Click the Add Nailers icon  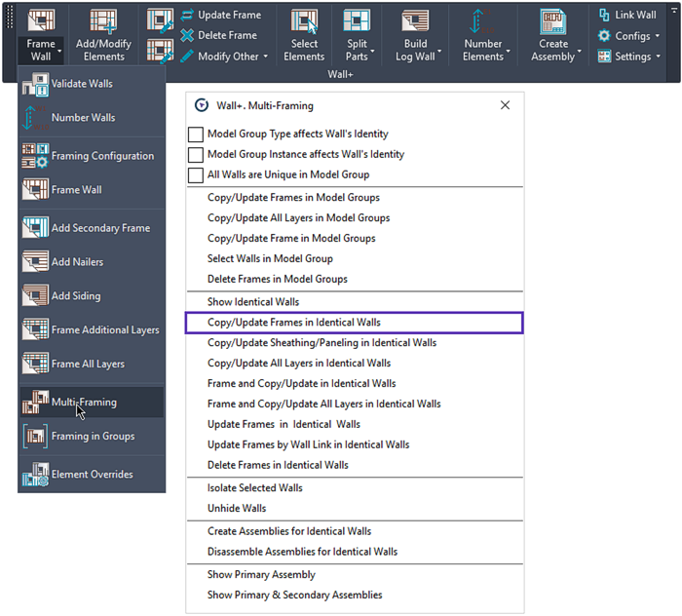click(x=35, y=262)
